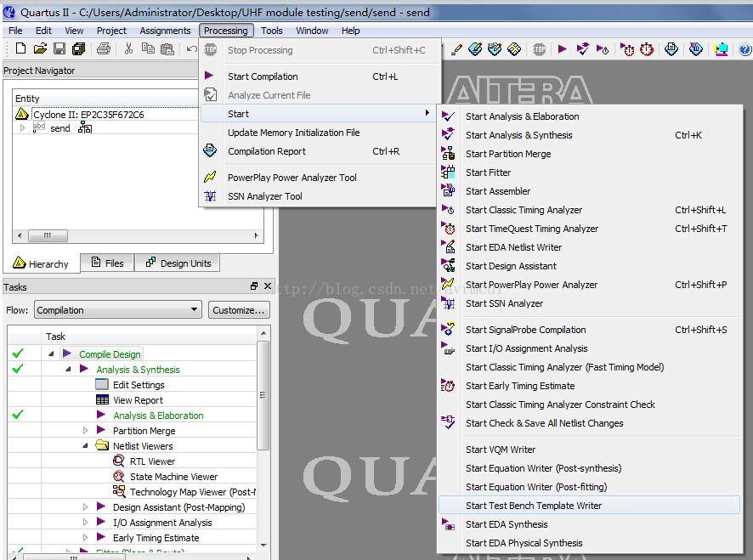Click Project Navigator horizontal scrollbar thumb
Viewport: 753px width, 560px height.
[48, 236]
